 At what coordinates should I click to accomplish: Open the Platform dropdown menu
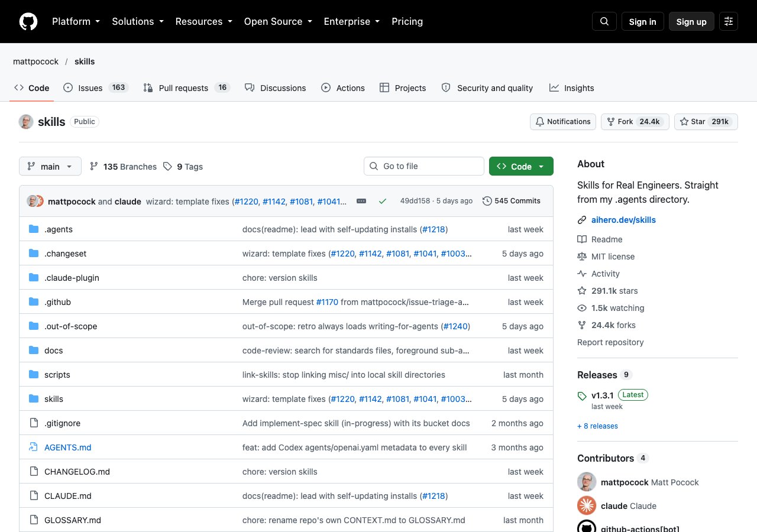pos(76,21)
